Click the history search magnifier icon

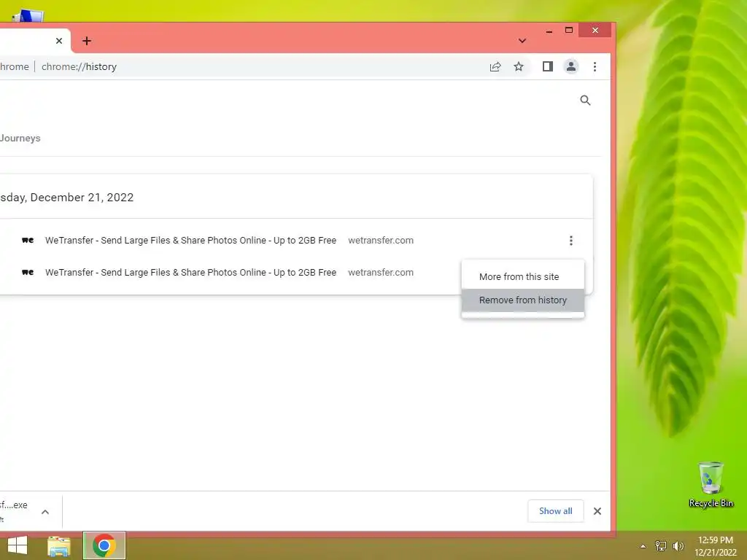[585, 100]
